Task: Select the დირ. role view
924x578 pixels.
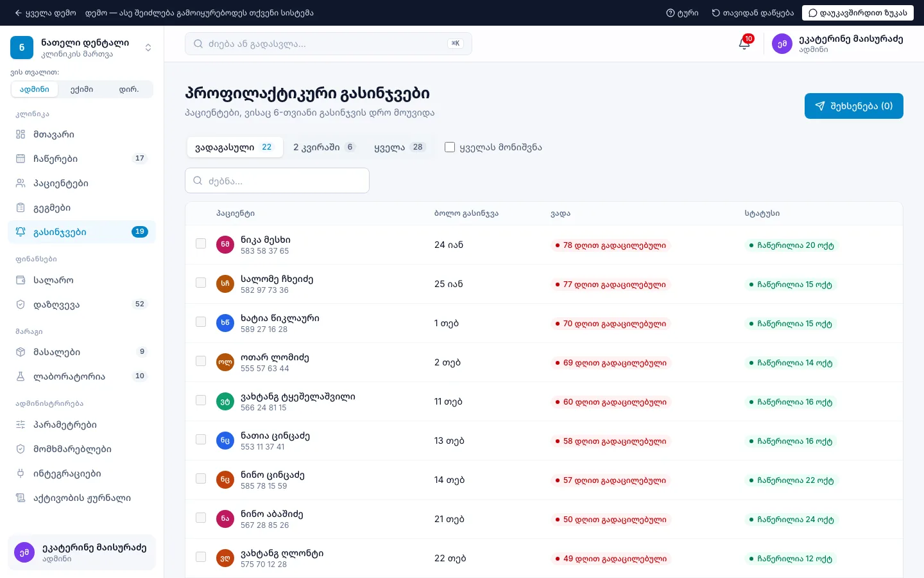Action: pyautogui.click(x=129, y=89)
